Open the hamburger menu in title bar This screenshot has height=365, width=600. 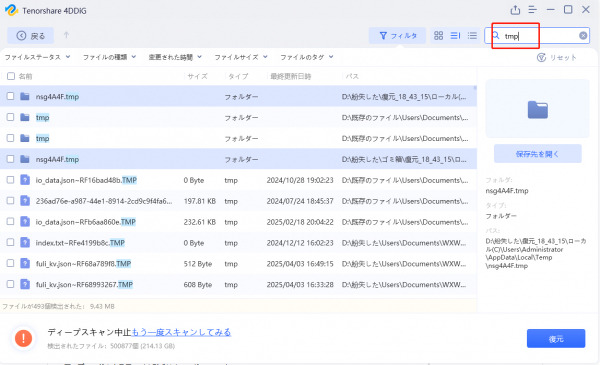[533, 10]
